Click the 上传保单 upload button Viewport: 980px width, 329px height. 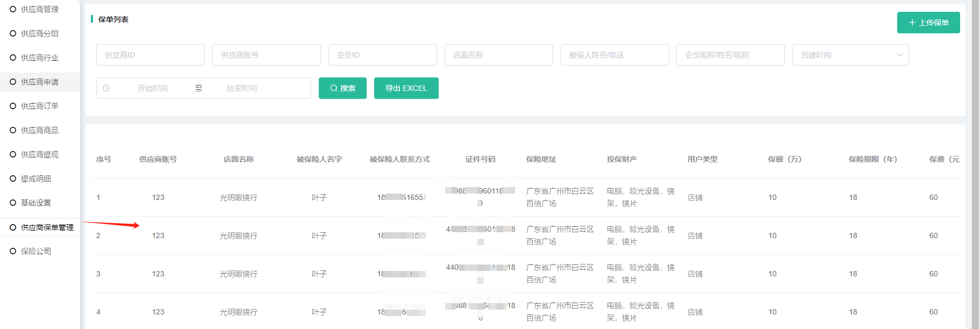tap(928, 23)
